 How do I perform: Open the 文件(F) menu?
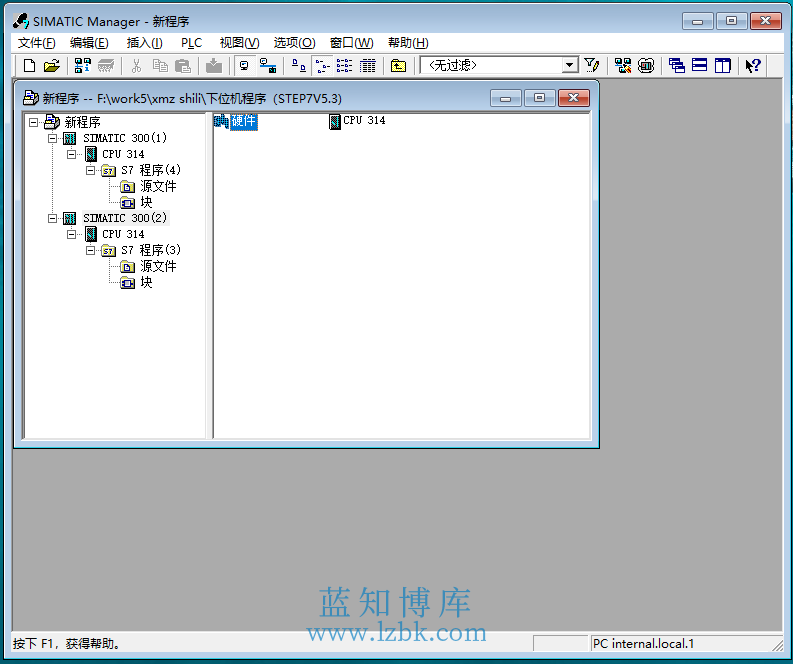coord(36,43)
